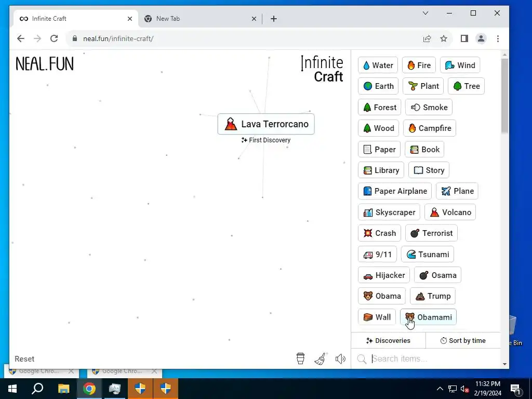Share this page icon
Viewport: 532px width, 399px height.
427,38
